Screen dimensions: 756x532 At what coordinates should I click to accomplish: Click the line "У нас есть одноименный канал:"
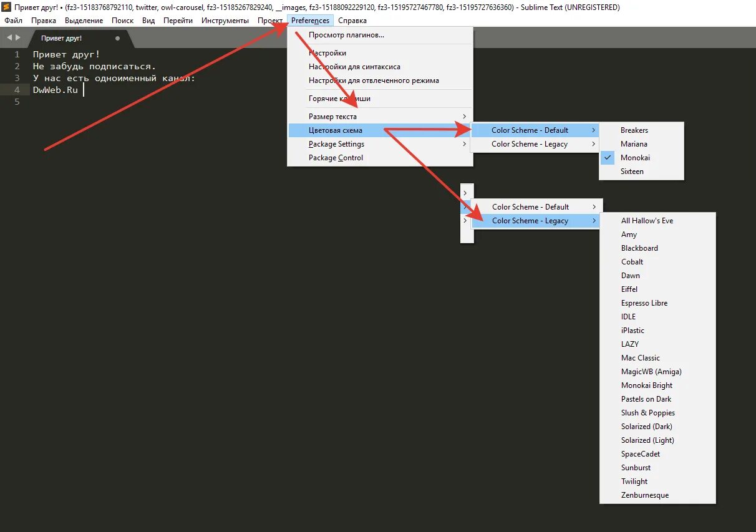pos(114,79)
